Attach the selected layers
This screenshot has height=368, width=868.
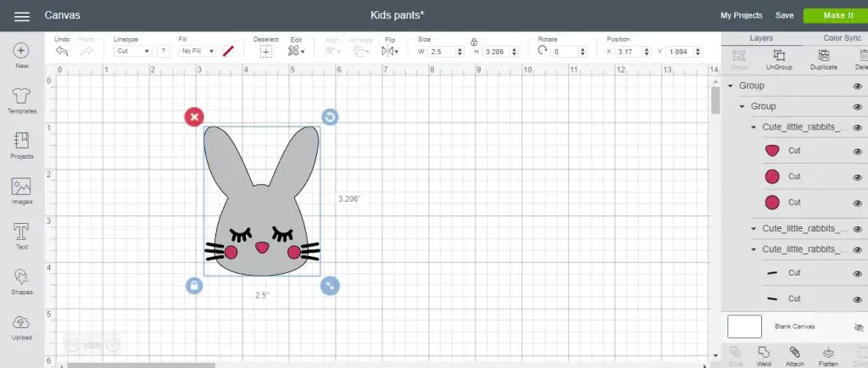coord(794,356)
